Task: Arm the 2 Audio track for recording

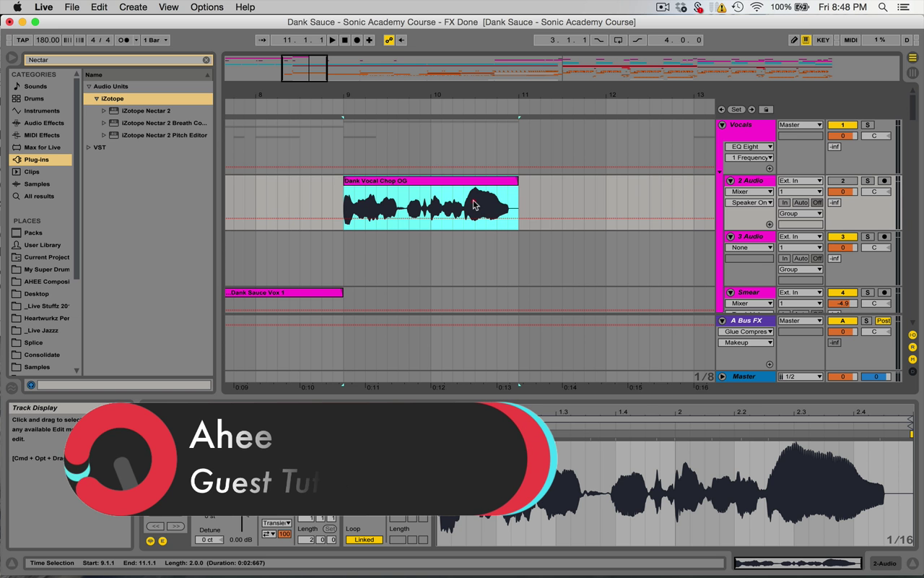Action: [x=884, y=181]
